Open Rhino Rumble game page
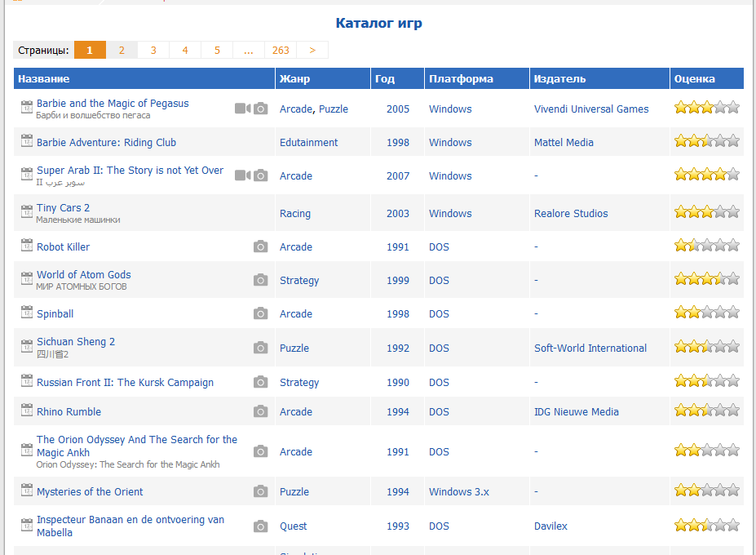The image size is (756, 555). point(69,411)
